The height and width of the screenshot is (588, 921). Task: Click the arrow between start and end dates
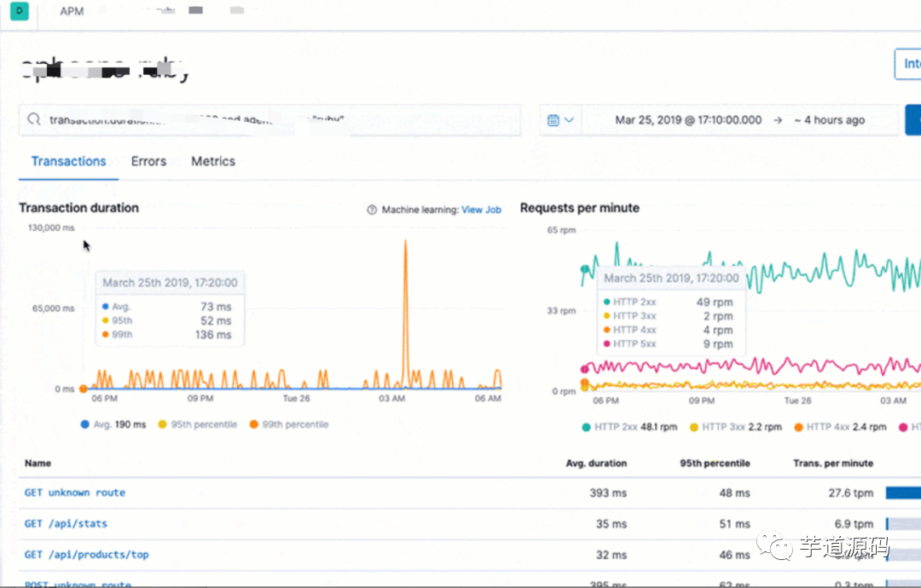click(x=778, y=119)
